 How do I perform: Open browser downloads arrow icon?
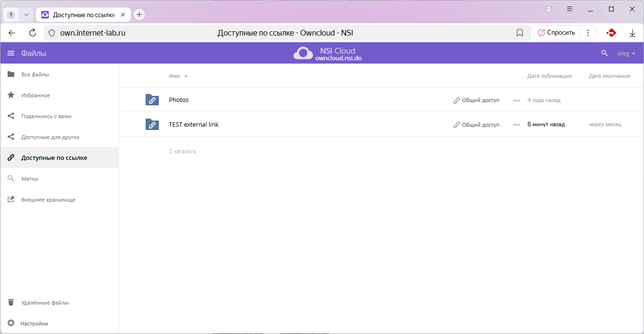click(x=632, y=33)
